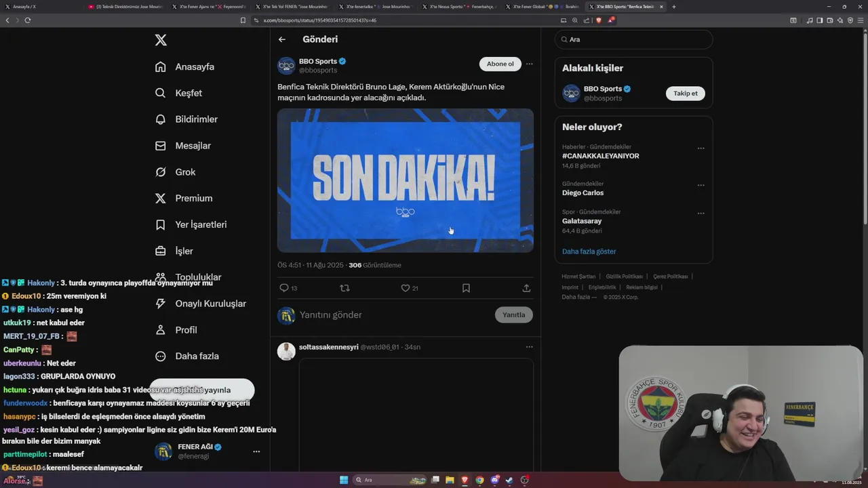Open İşler jobs page
Screen dimensions: 868x488
point(174,251)
